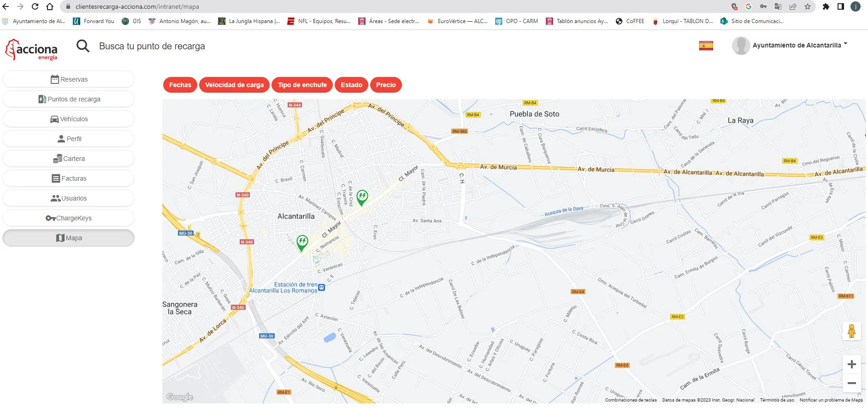
Task: Open the ChargeKeys sidebar item
Action: point(69,218)
